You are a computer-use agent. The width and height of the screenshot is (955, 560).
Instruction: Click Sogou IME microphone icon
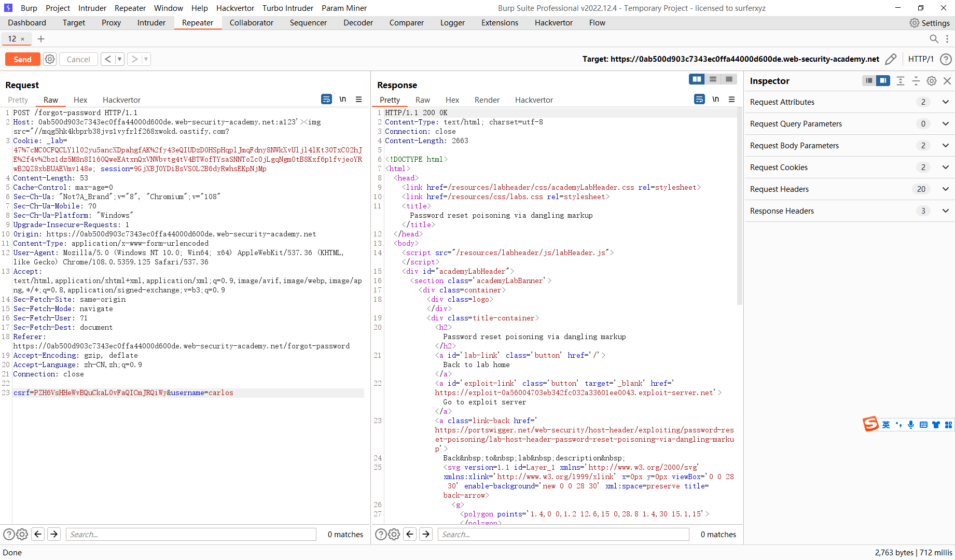click(x=911, y=425)
